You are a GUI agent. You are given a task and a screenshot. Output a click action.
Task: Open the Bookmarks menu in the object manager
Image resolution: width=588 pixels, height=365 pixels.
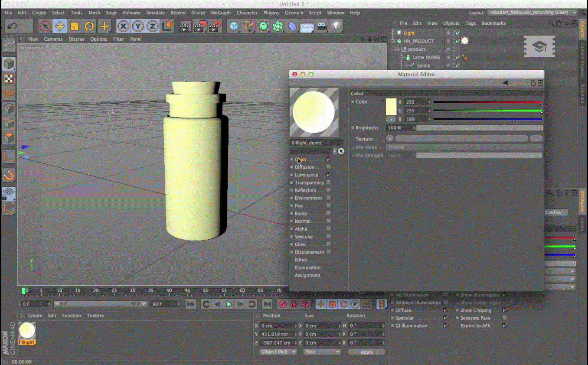493,23
